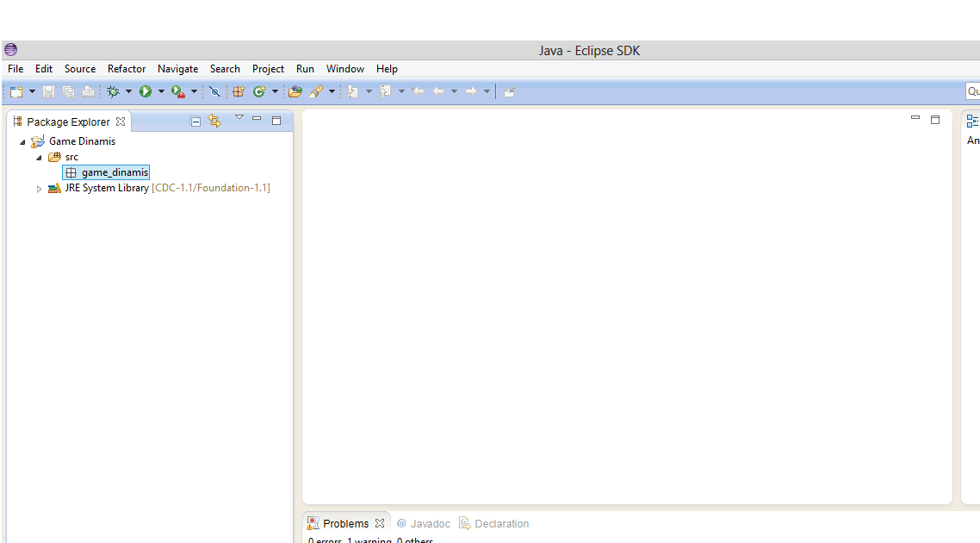This screenshot has width=980, height=543.
Task: Open the New wizard dropdown arrow
Action: 32,92
